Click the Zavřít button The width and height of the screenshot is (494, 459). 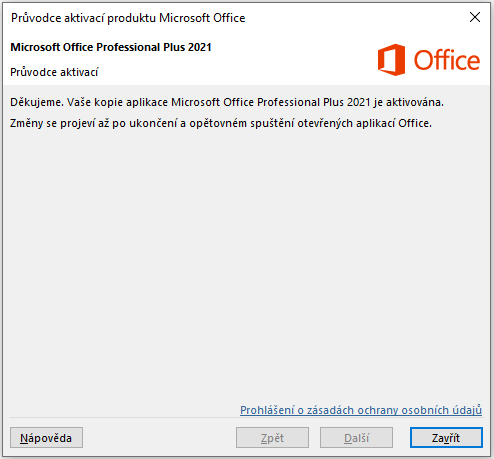446,438
